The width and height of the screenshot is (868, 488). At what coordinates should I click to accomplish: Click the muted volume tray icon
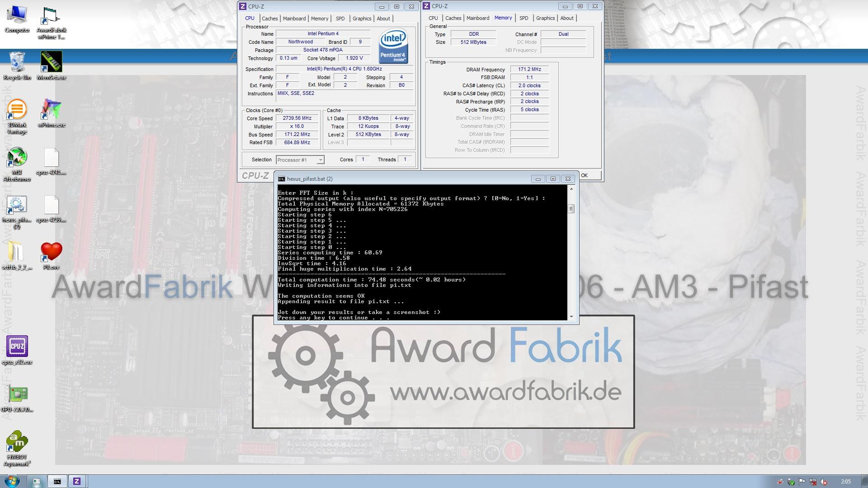coord(824,482)
